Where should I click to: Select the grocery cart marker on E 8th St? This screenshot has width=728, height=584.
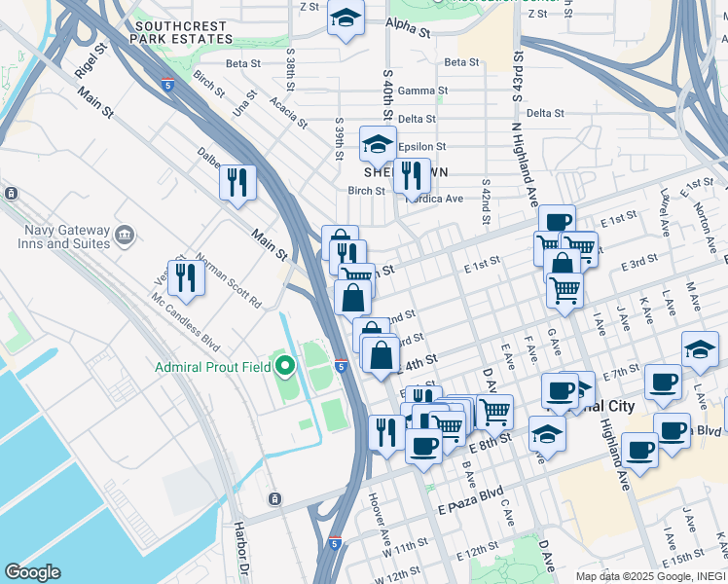(495, 414)
